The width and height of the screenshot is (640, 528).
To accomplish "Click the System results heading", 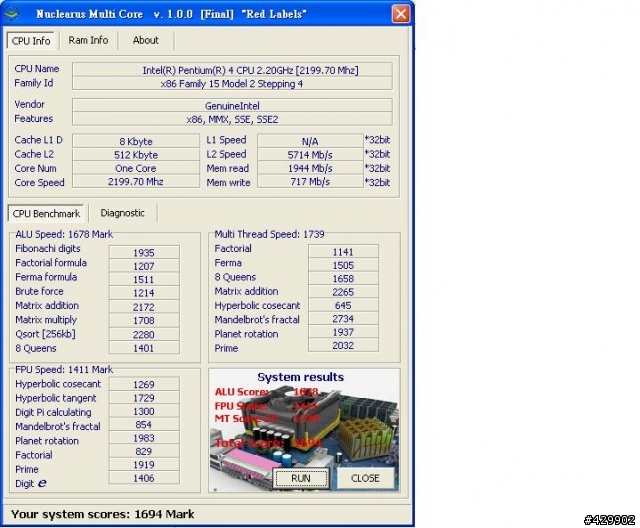I will [300, 377].
